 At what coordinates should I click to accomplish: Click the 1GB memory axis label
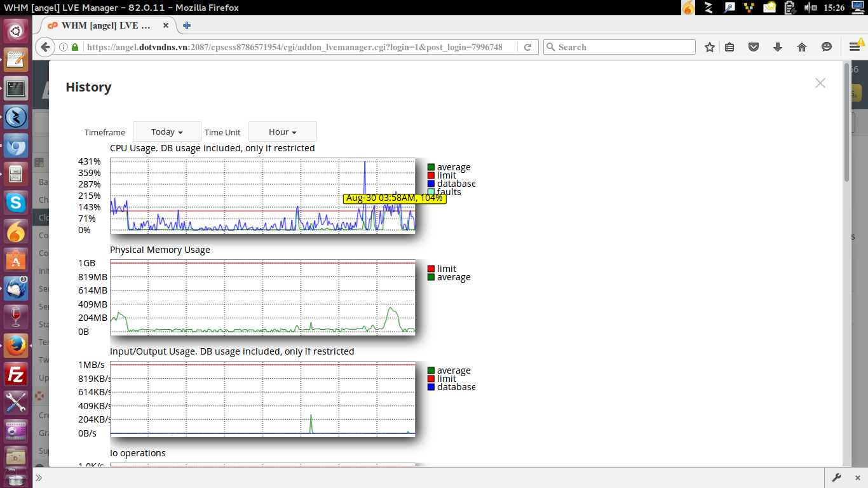click(x=87, y=263)
